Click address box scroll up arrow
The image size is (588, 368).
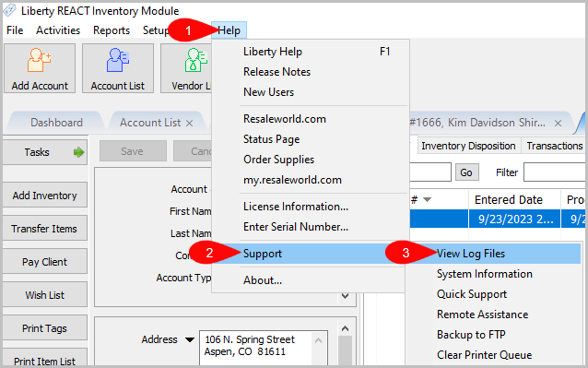318,340
